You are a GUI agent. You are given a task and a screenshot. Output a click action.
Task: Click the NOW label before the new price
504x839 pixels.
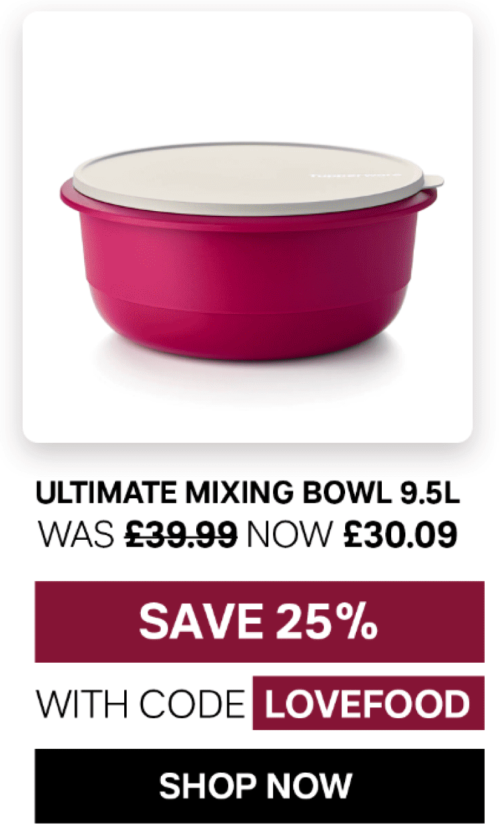click(x=290, y=536)
